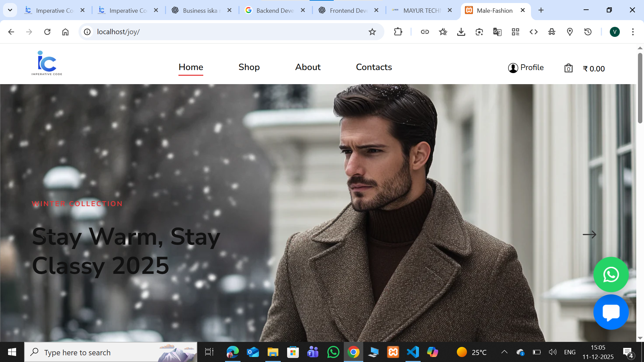Go to the About page

point(308,67)
